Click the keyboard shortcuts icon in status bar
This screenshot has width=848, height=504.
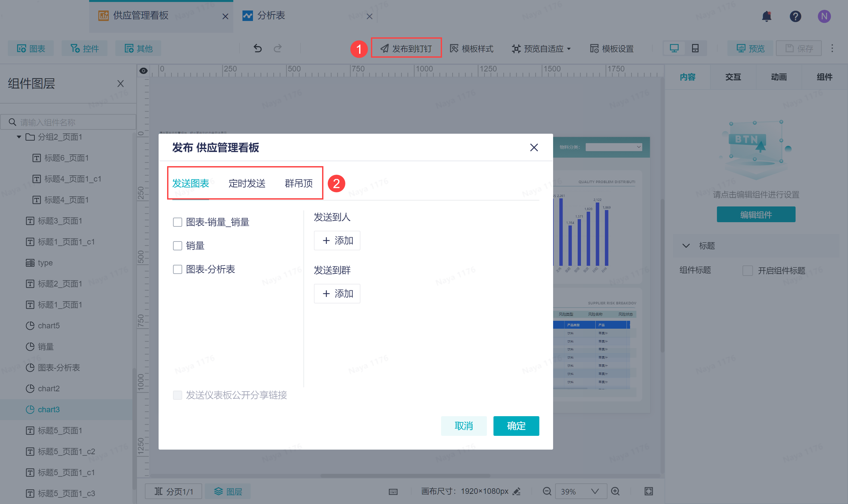pyautogui.click(x=393, y=492)
